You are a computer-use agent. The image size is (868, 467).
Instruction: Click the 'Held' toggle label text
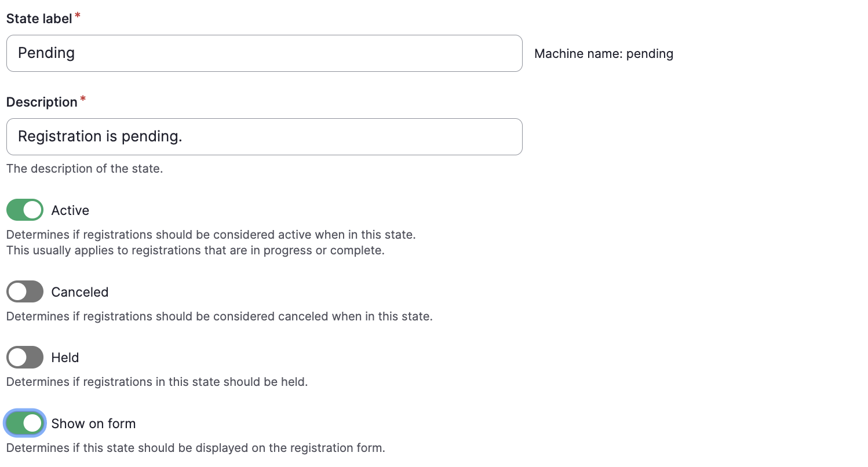65,357
